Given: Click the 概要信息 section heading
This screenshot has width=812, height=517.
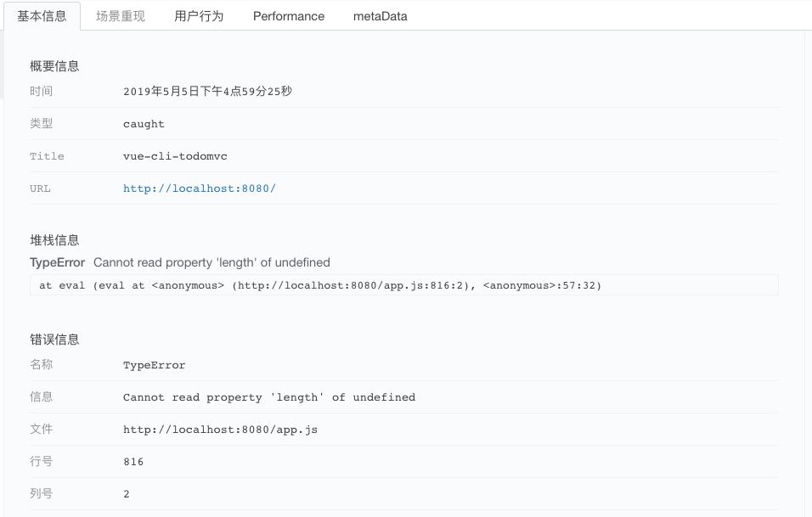Looking at the screenshot, I should click(x=54, y=66).
